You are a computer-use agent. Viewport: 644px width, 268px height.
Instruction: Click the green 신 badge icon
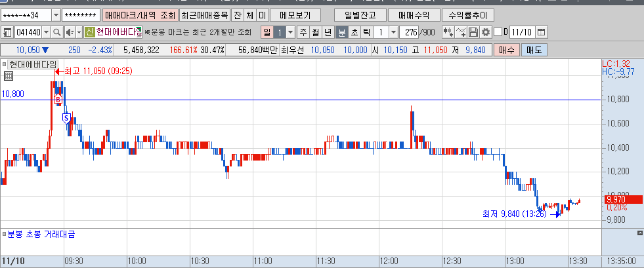click(x=89, y=32)
